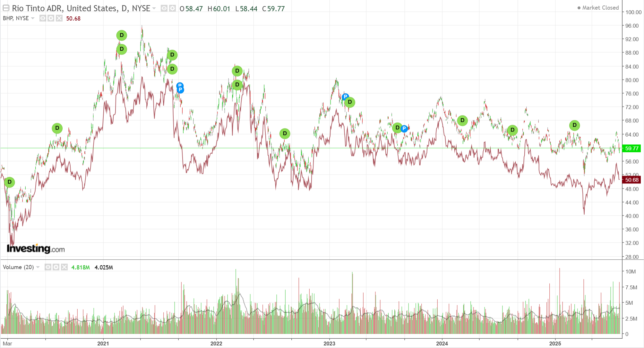Click the blue P marker in late 2023
644x348 pixels.
click(x=404, y=129)
